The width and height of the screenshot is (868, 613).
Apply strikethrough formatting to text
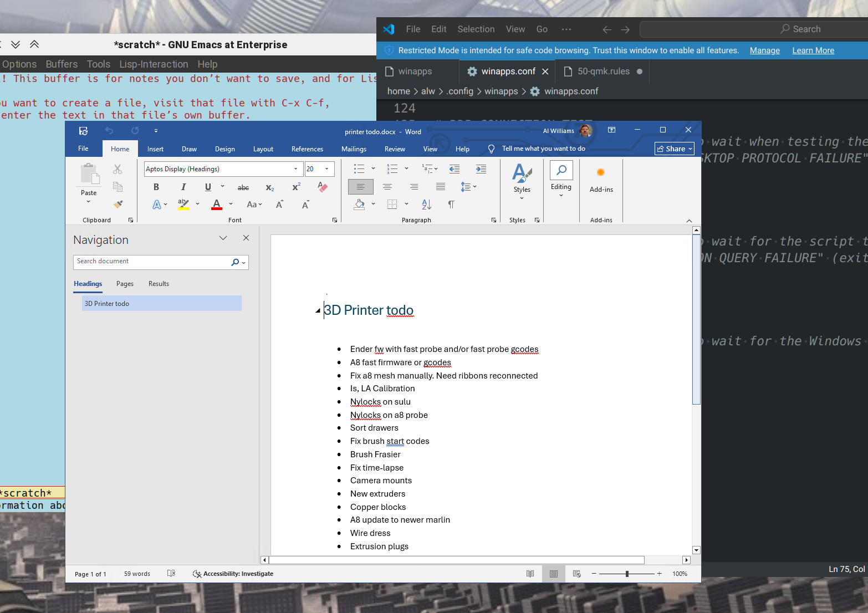(x=243, y=188)
